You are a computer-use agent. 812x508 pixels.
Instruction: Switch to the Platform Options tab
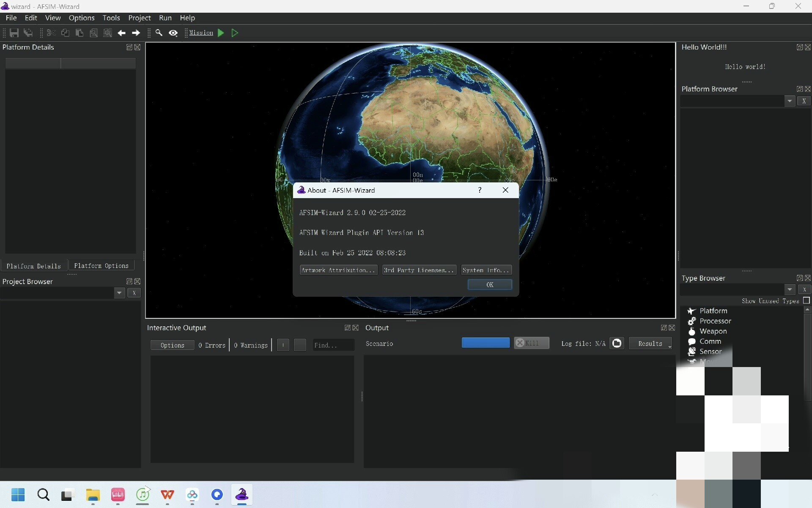tap(101, 265)
